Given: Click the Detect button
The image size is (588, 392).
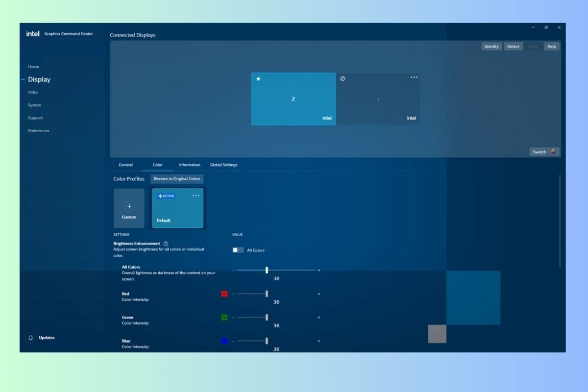Looking at the screenshot, I should click(514, 47).
